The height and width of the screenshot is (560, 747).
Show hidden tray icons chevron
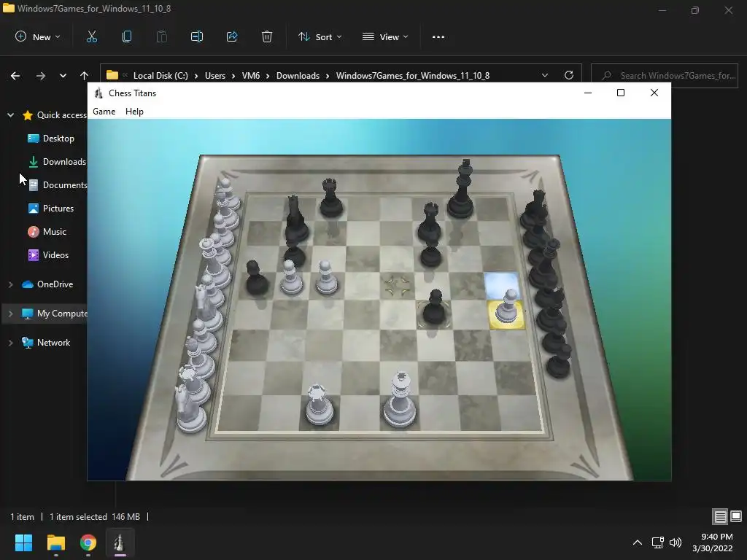pyautogui.click(x=637, y=542)
